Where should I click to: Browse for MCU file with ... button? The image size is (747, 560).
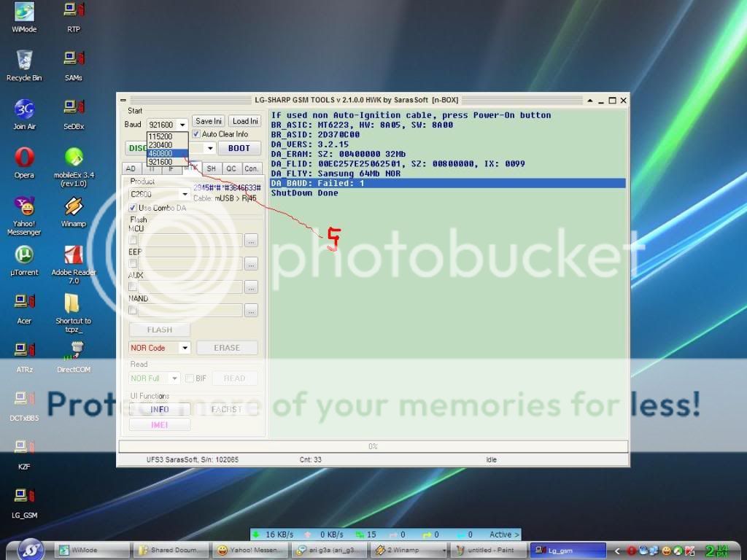[251, 240]
